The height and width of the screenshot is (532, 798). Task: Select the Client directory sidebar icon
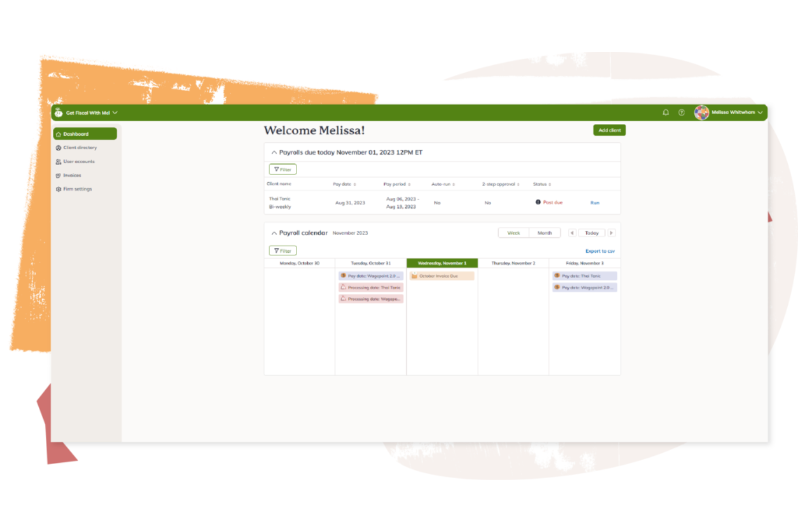point(58,147)
